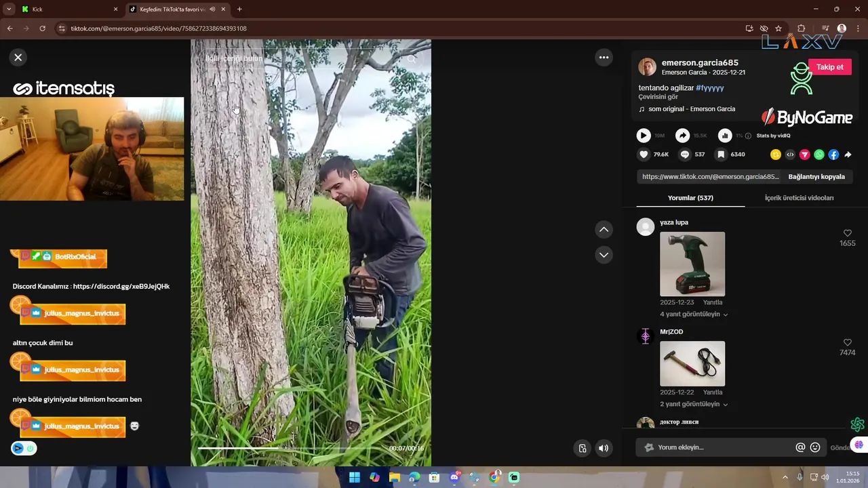Reply to the yaza lupa comment with Yanıtla

[x=713, y=302]
